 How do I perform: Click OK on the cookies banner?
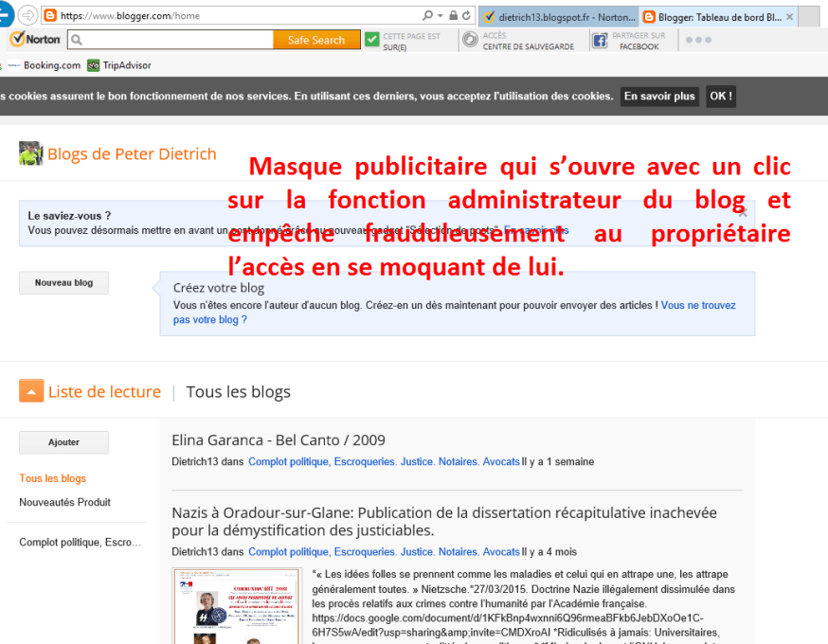[x=720, y=97]
